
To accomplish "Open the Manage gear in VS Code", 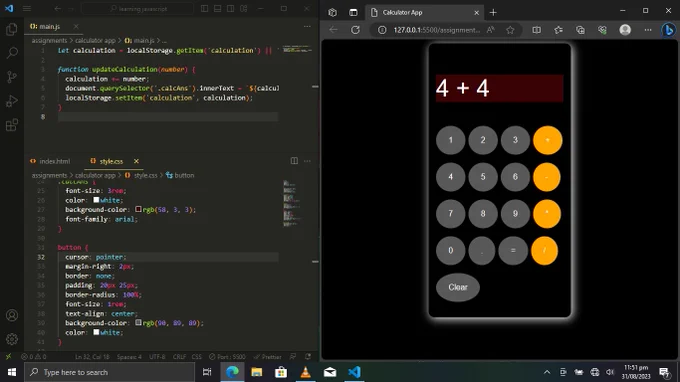I will tap(12, 339).
